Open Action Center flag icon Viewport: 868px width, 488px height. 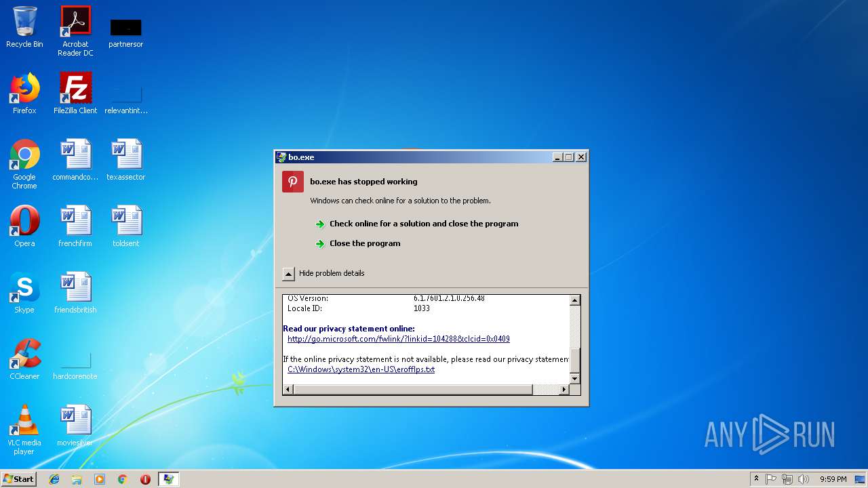click(771, 479)
